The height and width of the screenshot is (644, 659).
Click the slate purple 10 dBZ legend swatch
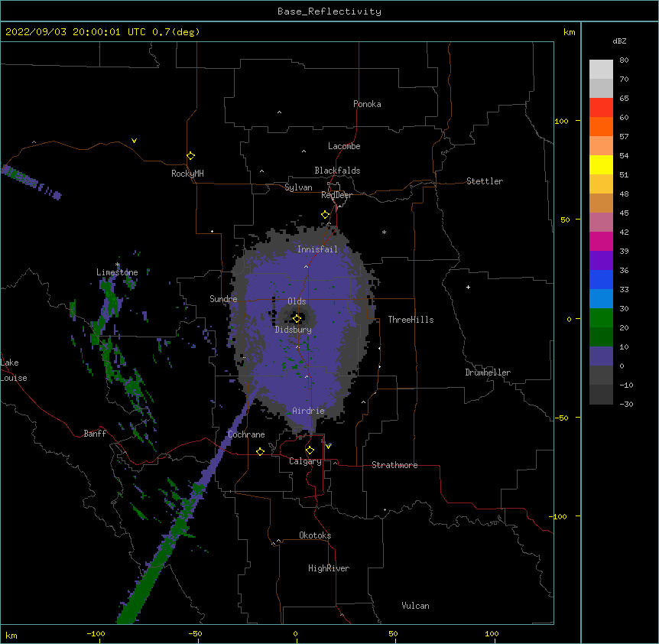point(601,356)
